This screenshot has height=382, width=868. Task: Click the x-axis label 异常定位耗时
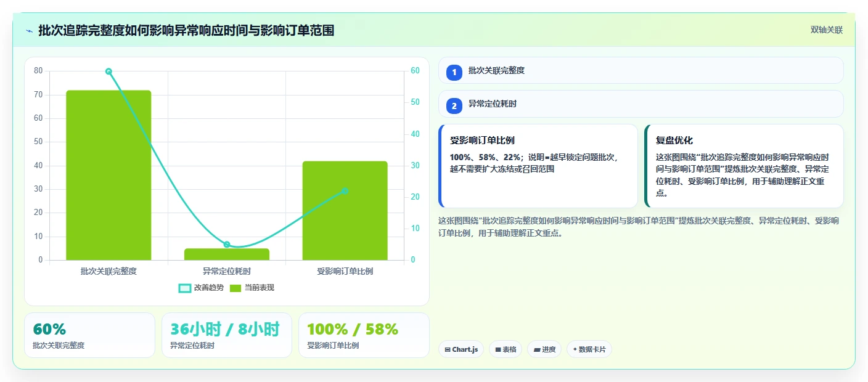tap(227, 271)
